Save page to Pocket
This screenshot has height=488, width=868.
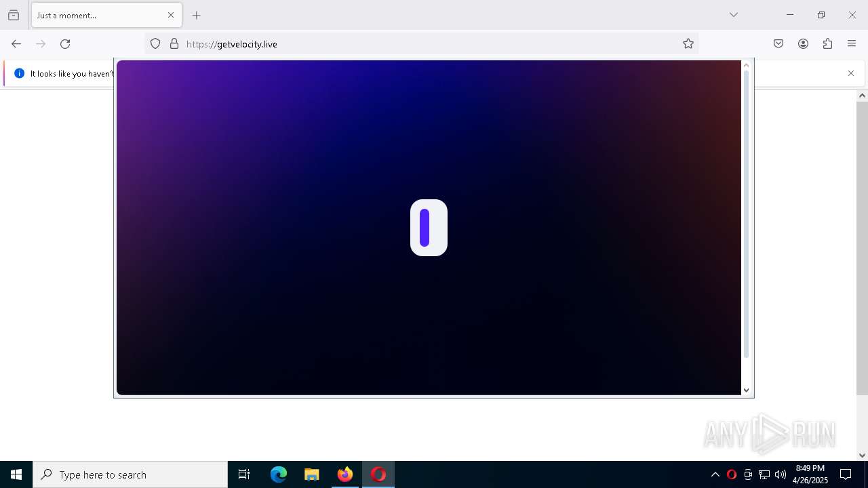point(778,44)
